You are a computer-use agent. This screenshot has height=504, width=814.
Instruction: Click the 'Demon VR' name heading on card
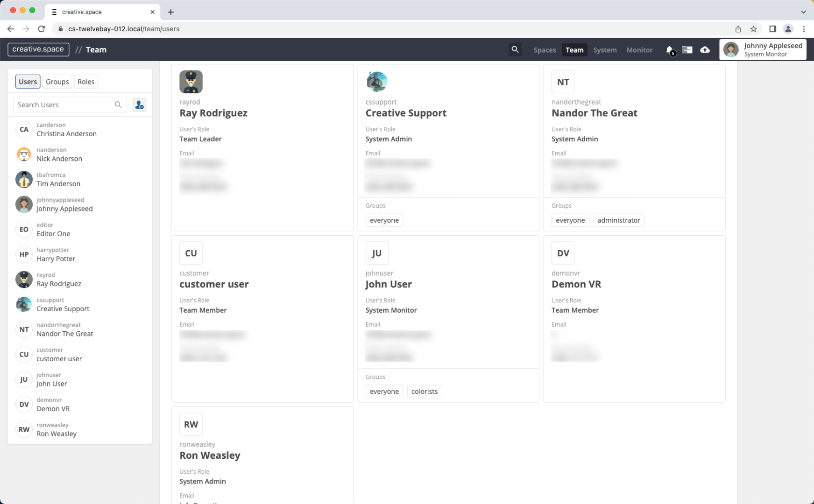pos(576,284)
